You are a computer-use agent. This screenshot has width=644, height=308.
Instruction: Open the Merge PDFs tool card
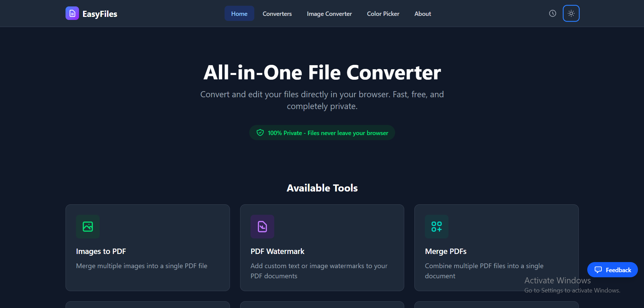(496, 248)
